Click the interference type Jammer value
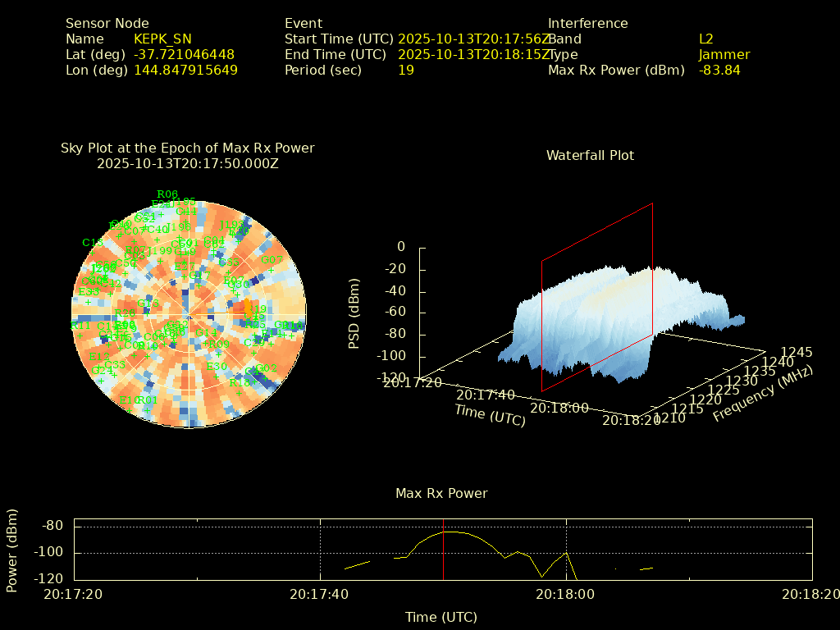This screenshot has height=630, width=840. tap(724, 54)
